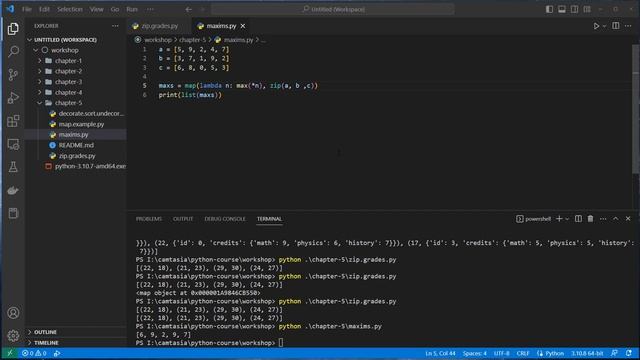
Task: Open the Extensions view
Action: tap(13, 121)
